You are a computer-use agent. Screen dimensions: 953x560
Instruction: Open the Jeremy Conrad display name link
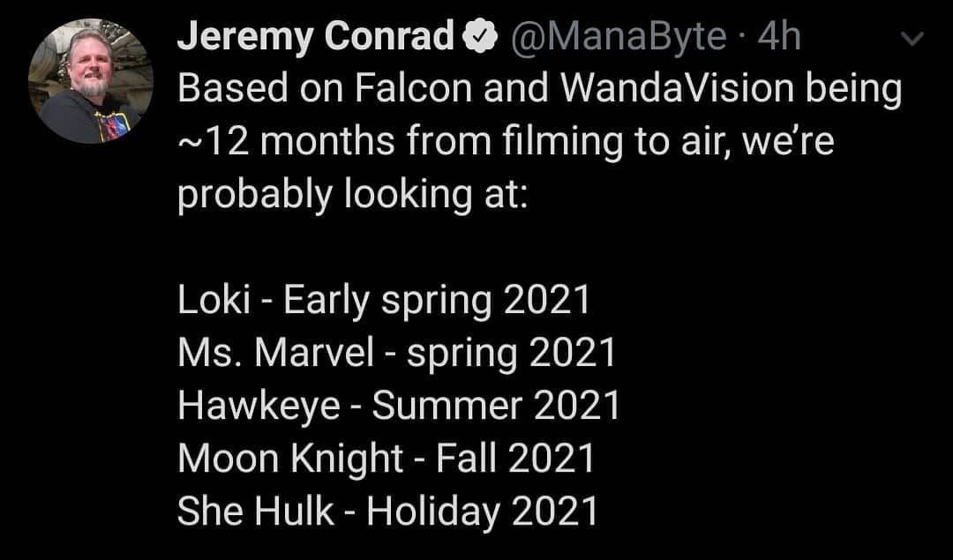(x=315, y=36)
